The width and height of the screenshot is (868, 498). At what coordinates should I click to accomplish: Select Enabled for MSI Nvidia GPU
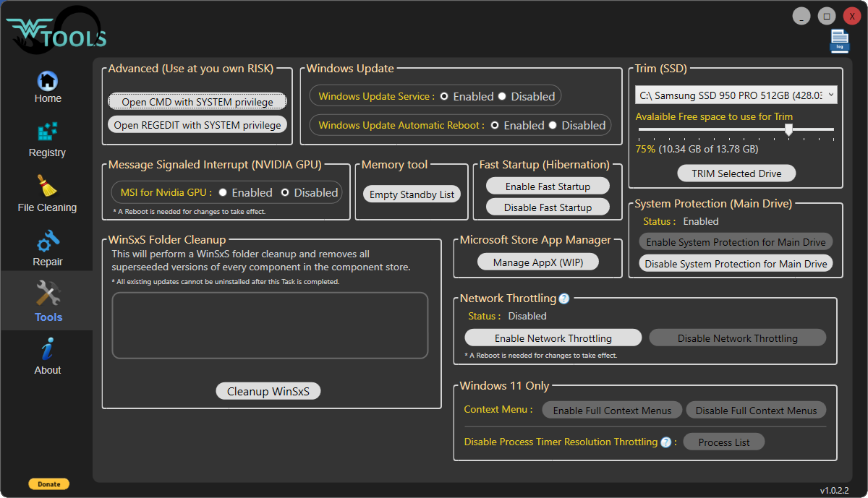tap(223, 192)
